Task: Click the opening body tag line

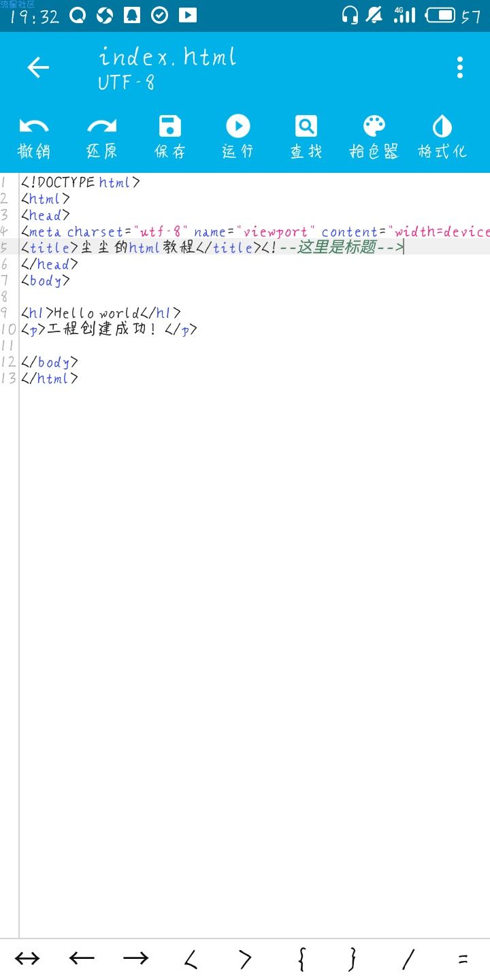Action: click(45, 280)
